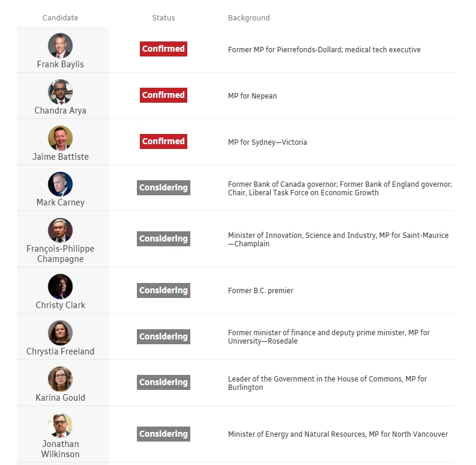The height and width of the screenshot is (465, 476).
Task: Click Christy Clark's Considering badge
Action: [x=163, y=290]
